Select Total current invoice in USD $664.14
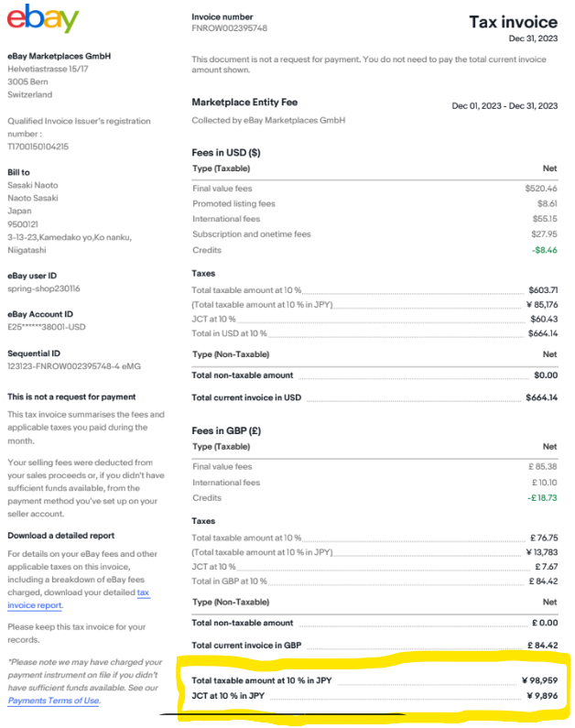The image size is (575, 728). click(542, 397)
